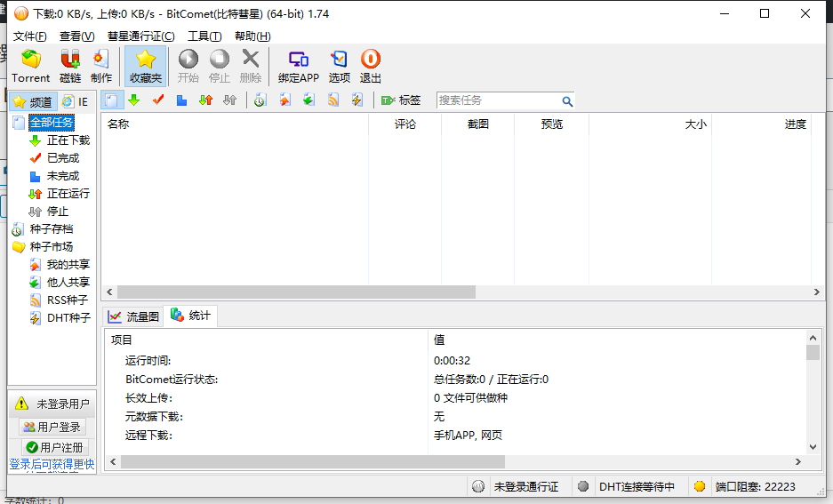Click the 用户登录 button

(x=52, y=427)
